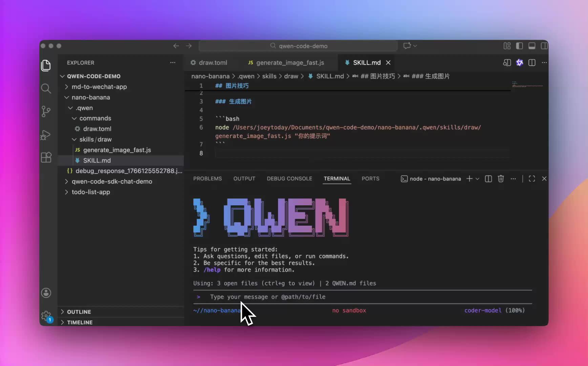Open draw.toml in the file tree
The width and height of the screenshot is (588, 366).
pos(121,129)
